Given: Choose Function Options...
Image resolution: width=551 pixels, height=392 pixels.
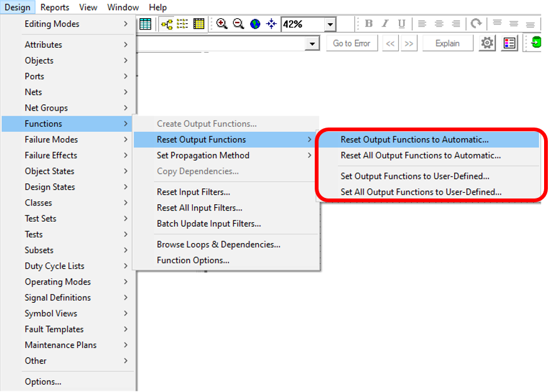Looking at the screenshot, I should click(x=226, y=260).
